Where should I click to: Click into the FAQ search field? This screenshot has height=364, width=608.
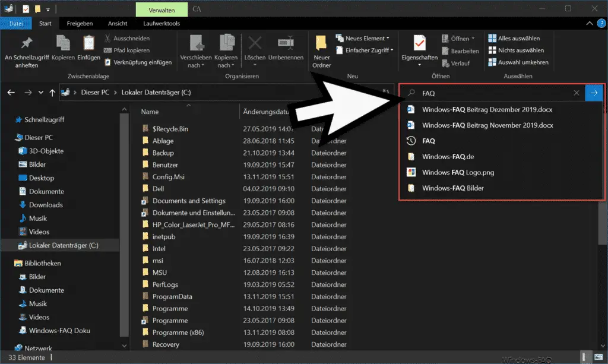click(492, 93)
